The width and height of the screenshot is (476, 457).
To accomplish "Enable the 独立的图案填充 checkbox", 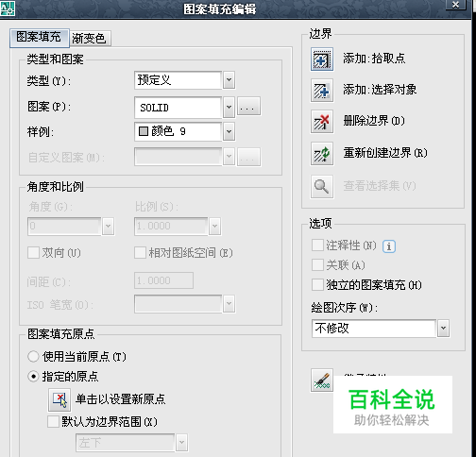I will pyautogui.click(x=317, y=285).
